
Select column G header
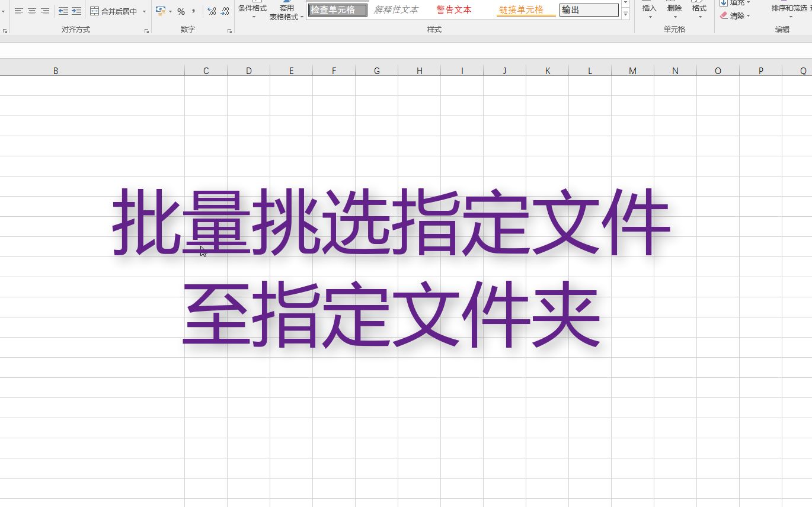click(377, 71)
